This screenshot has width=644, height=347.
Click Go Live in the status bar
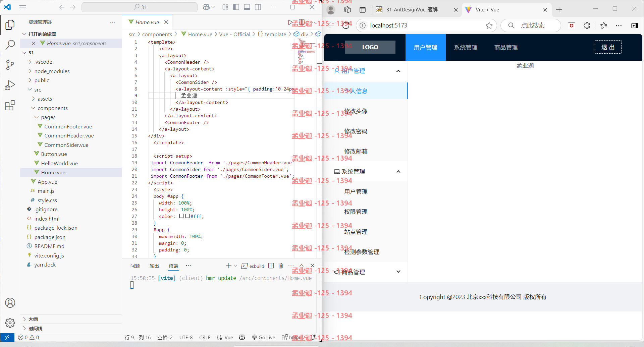(x=264, y=337)
